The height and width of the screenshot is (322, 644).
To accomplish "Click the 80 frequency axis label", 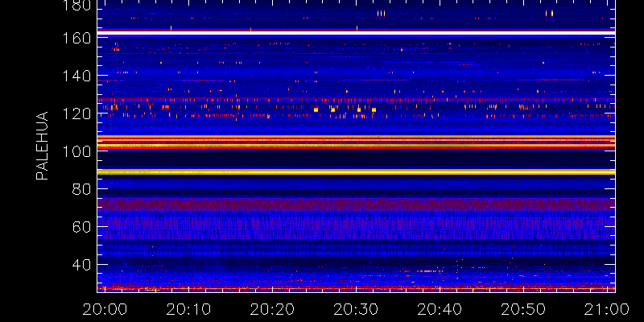I will [81, 189].
